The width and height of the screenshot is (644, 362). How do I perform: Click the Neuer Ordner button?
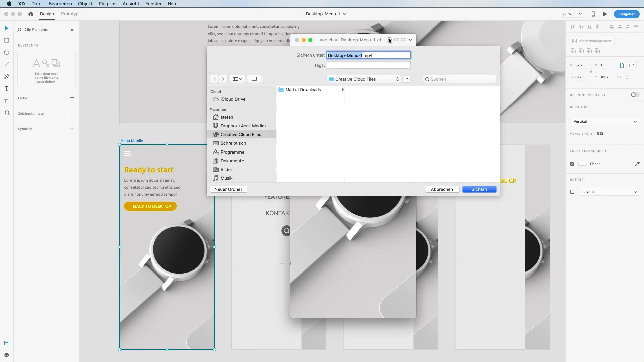coord(228,189)
